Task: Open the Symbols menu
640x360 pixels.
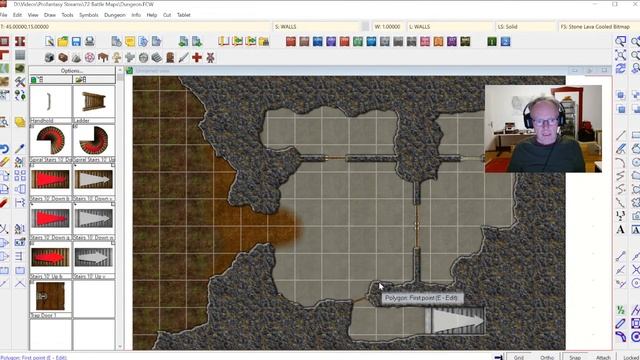Action: point(89,15)
